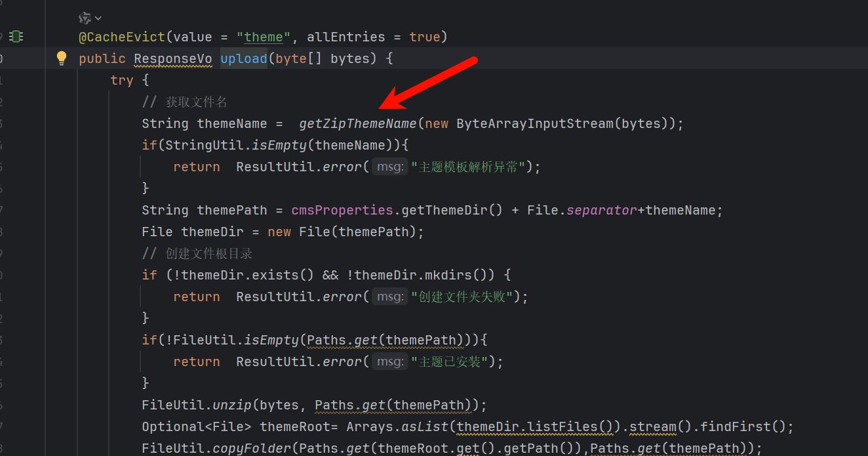Click the upload method name
Image resolution: width=868 pixels, height=456 pixels.
[243, 58]
